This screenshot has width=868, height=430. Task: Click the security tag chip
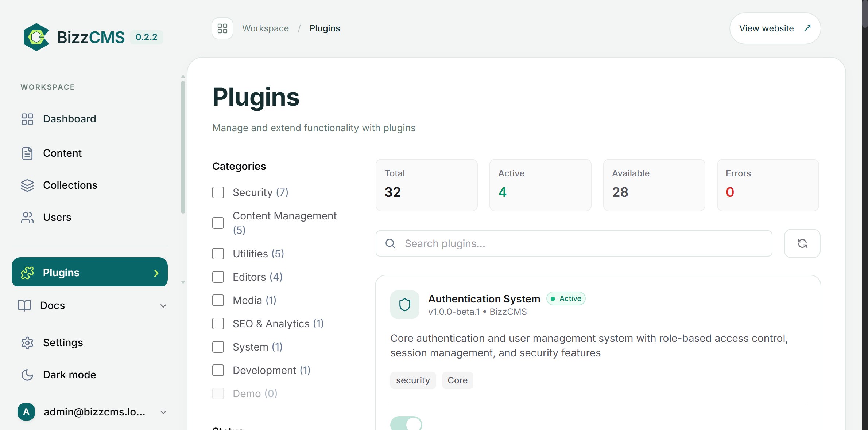413,380
